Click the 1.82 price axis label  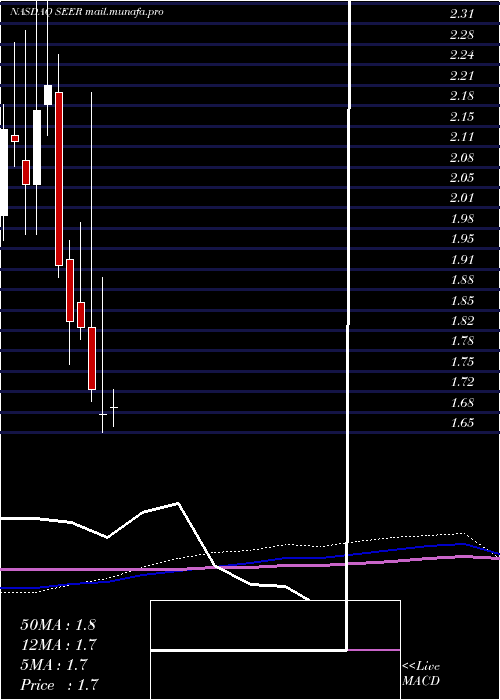tap(462, 321)
